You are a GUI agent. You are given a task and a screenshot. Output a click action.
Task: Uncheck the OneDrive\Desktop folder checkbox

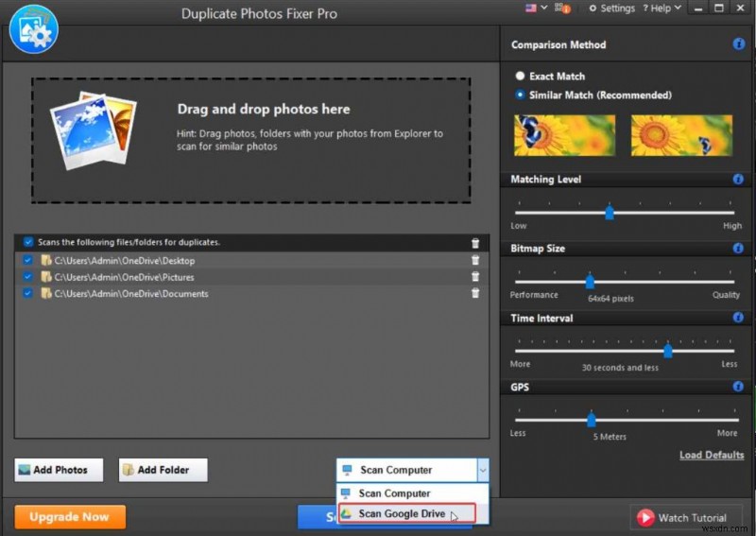pos(28,260)
